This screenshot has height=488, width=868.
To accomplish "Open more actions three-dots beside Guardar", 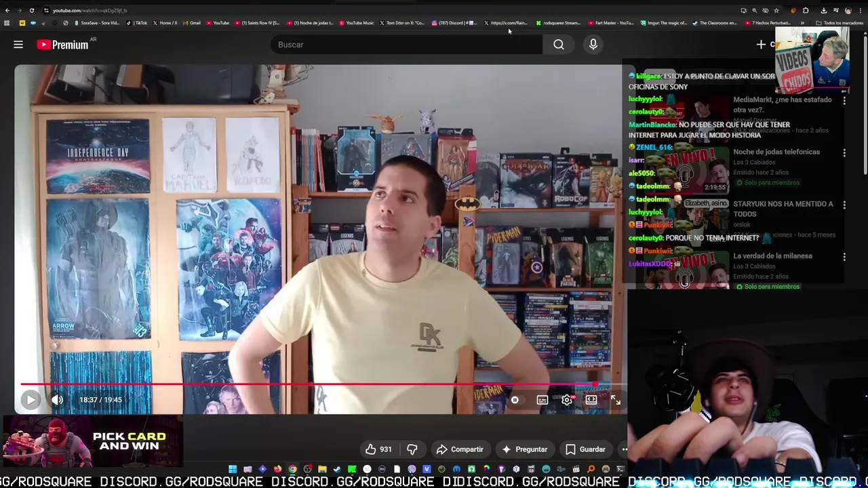I will point(625,449).
